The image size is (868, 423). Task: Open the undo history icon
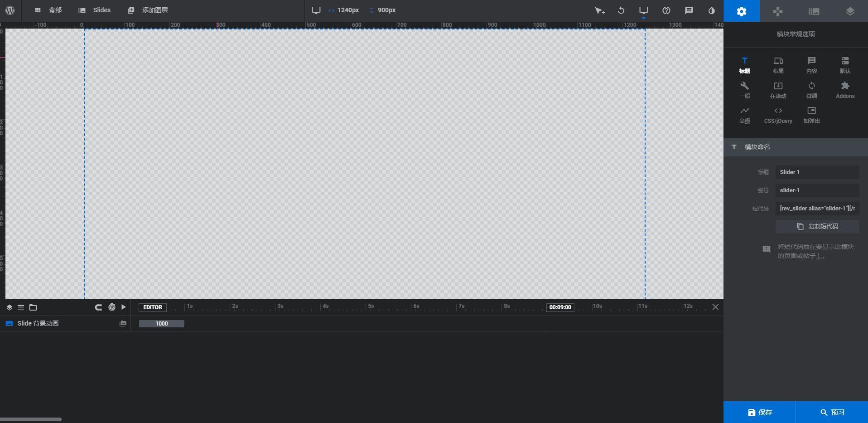click(x=621, y=10)
